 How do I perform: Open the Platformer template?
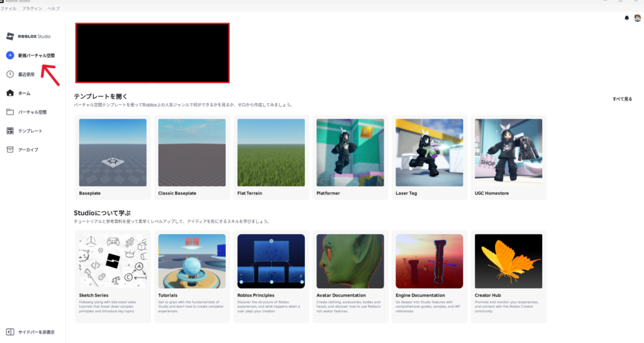point(350,152)
